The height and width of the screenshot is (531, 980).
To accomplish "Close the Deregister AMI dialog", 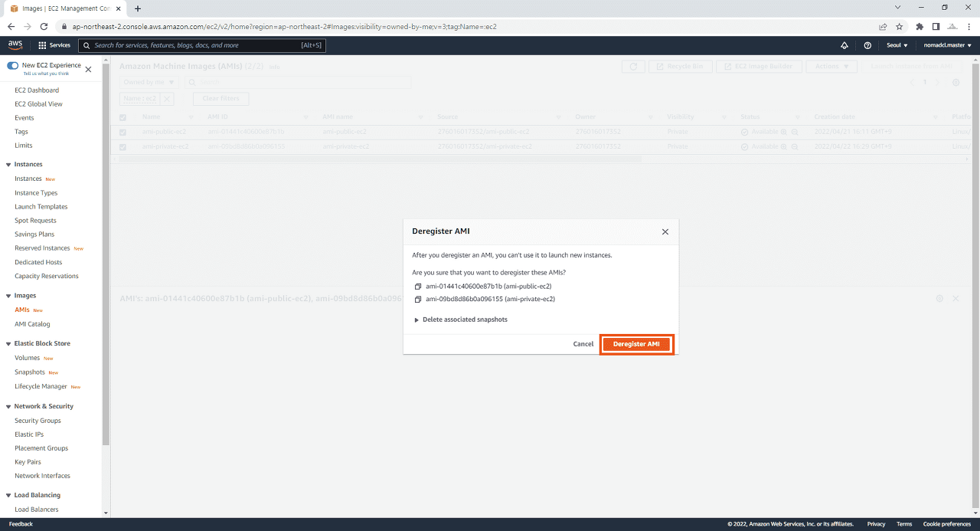I will 665,231.
